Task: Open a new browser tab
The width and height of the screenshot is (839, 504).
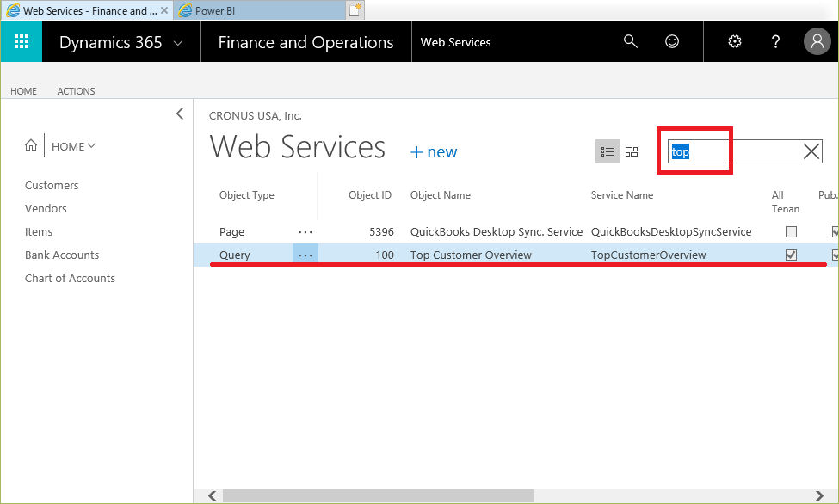Action: [x=355, y=10]
